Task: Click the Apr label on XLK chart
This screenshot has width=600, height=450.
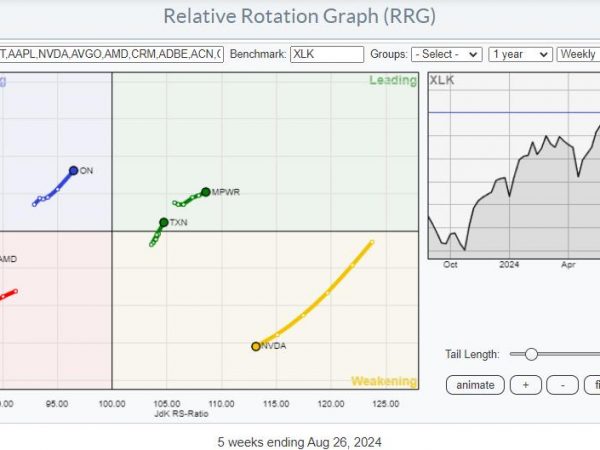Action: (x=568, y=265)
